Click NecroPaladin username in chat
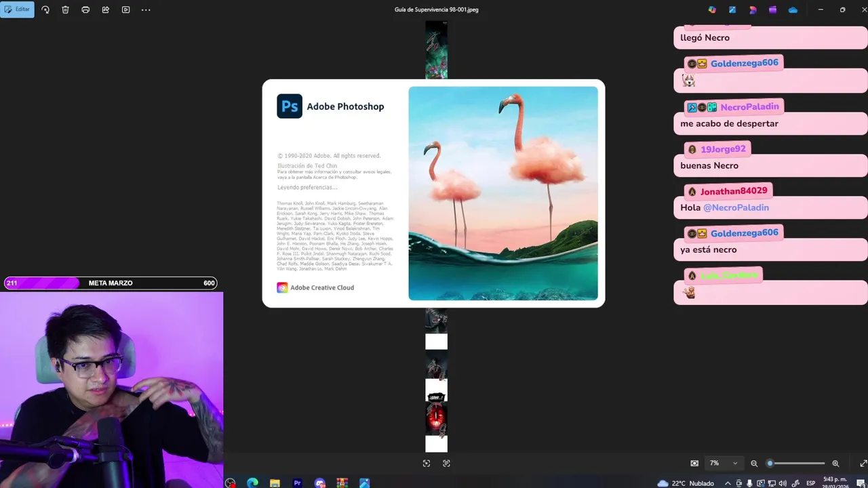 749,107
